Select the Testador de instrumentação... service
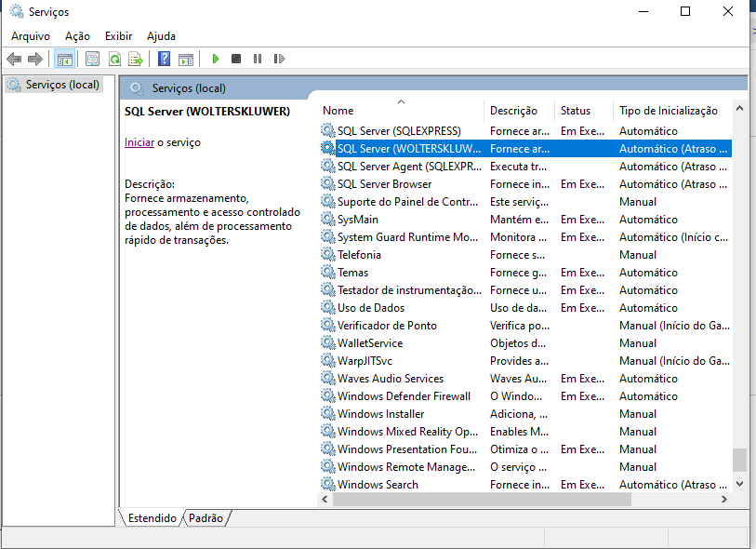 tap(409, 290)
